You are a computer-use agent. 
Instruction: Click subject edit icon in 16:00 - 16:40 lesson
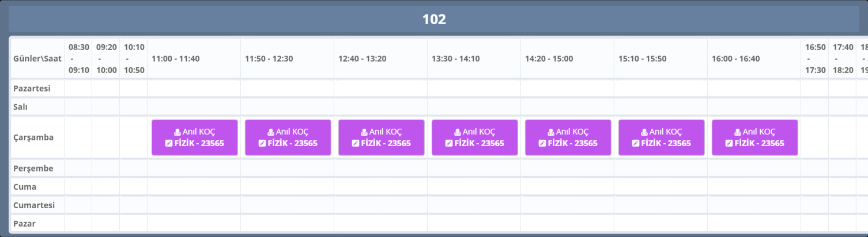point(729,143)
